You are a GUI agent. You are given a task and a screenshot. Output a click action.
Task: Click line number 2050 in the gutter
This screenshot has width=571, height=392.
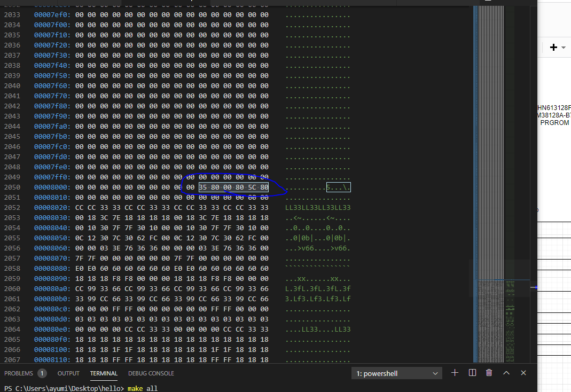(12, 187)
